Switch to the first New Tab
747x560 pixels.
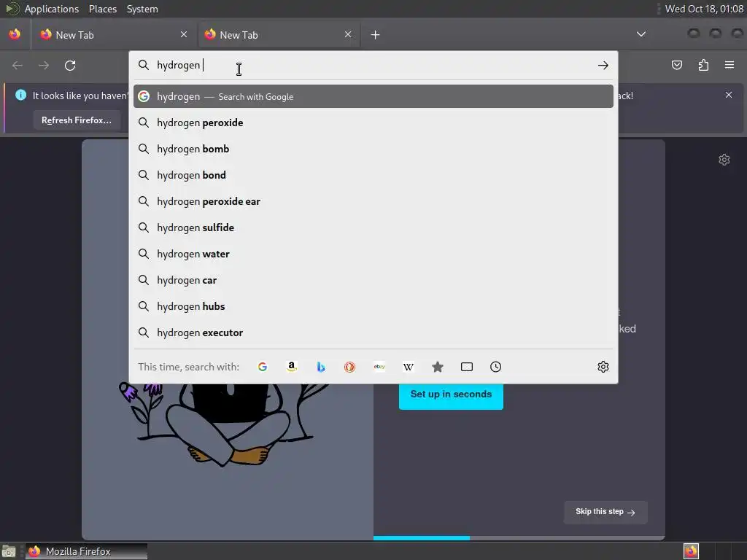click(x=114, y=35)
